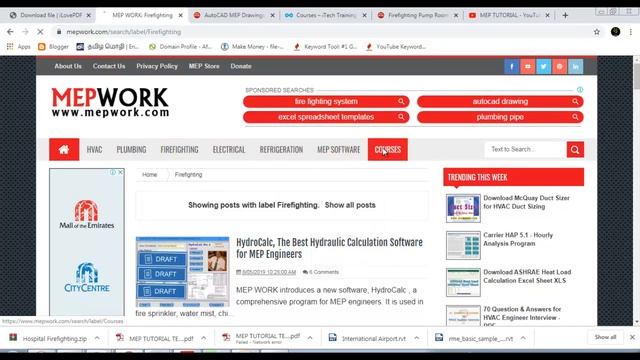Image resolution: width=640 pixels, height=360 pixels.
Task: Open Apps bookmarks shortcut
Action: click(18, 47)
